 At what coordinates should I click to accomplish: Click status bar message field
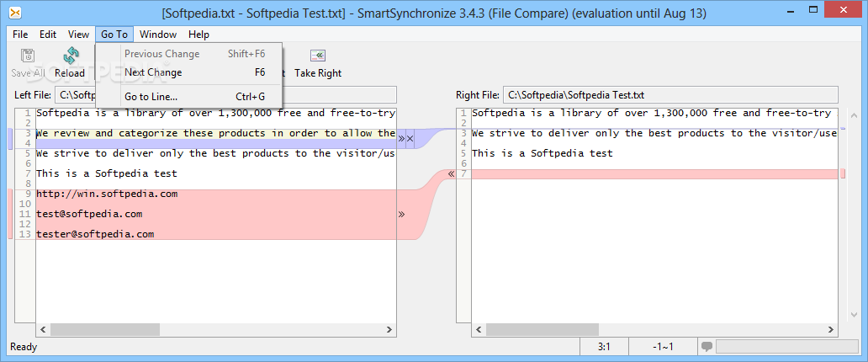tap(786, 347)
